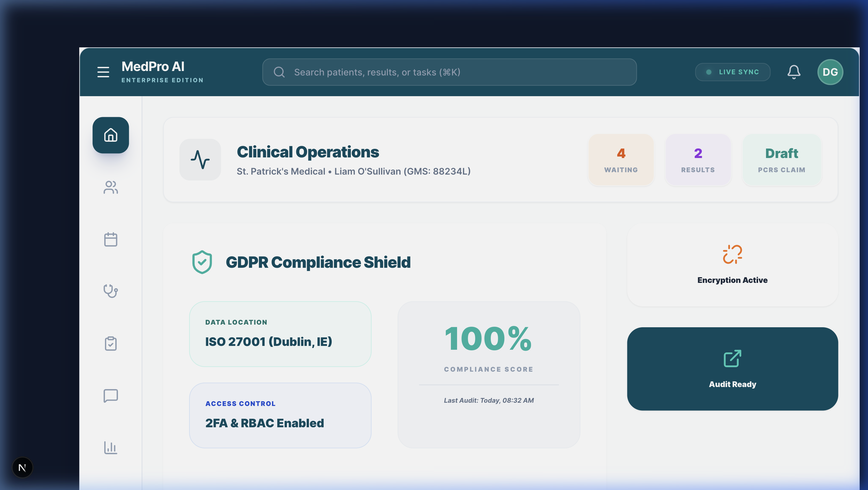Click the 4 Waiting status card

(621, 160)
